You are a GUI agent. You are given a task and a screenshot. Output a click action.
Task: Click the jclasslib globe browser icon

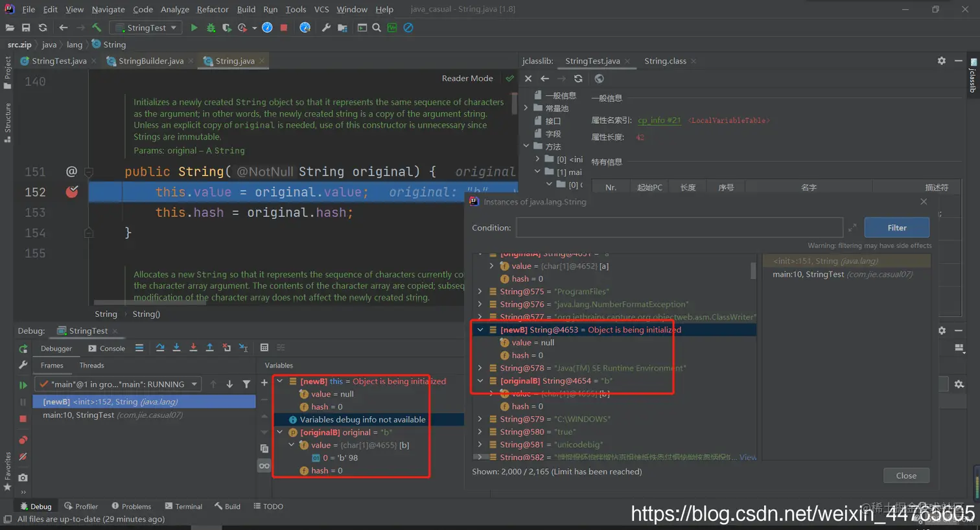tap(600, 78)
